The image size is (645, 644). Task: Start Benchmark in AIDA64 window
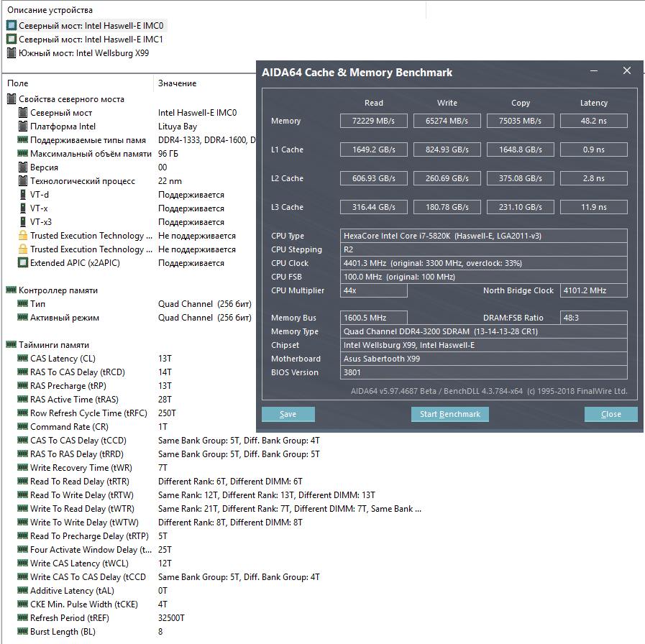pos(450,414)
